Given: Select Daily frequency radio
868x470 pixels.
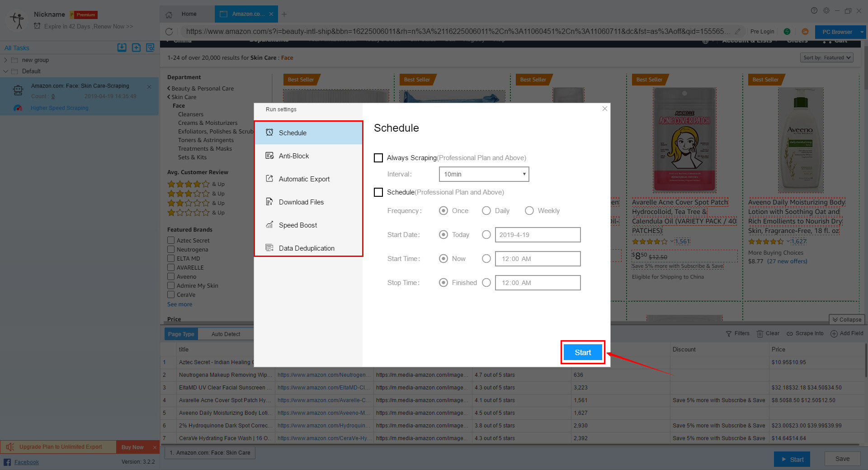Looking at the screenshot, I should tap(486, 211).
